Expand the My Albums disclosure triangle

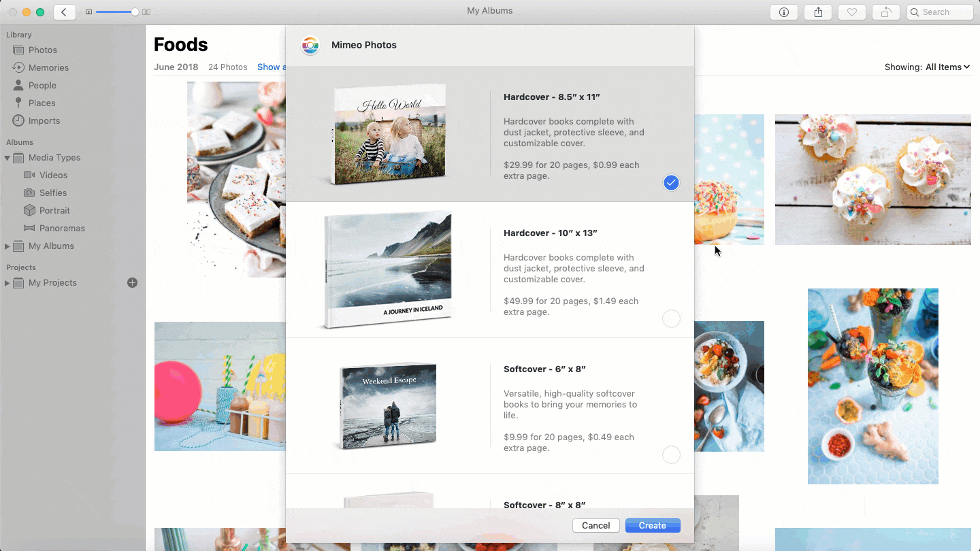pyautogui.click(x=7, y=246)
